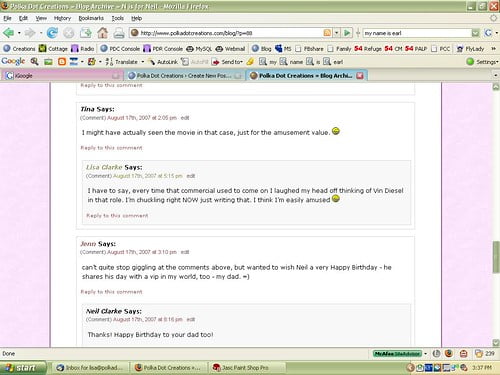Switch to the Inbox mail taskbar window
500x375 pixels.
point(90,368)
